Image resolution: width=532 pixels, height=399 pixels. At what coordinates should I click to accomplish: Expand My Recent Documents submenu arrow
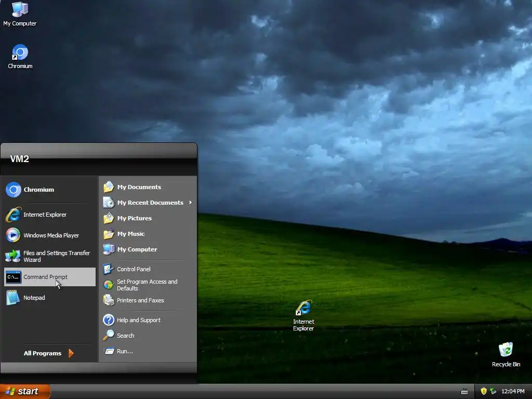coord(190,203)
